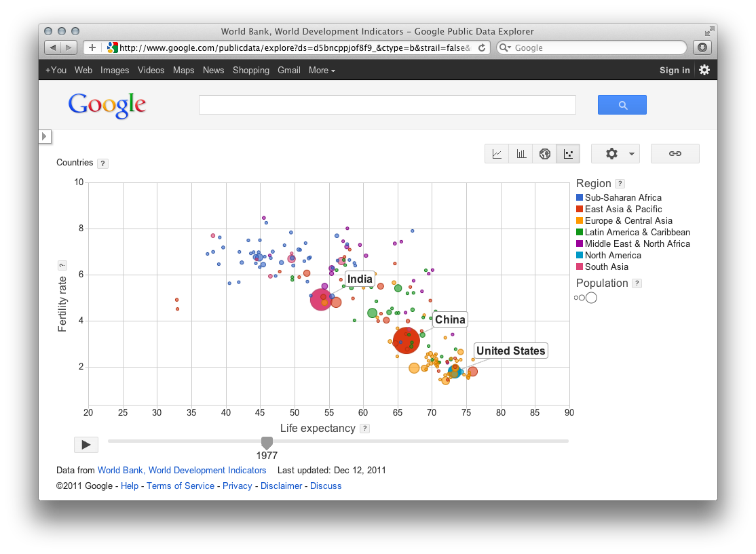The width and height of the screenshot is (756, 554).
Task: Select the bubble chart icon
Action: pos(568,153)
